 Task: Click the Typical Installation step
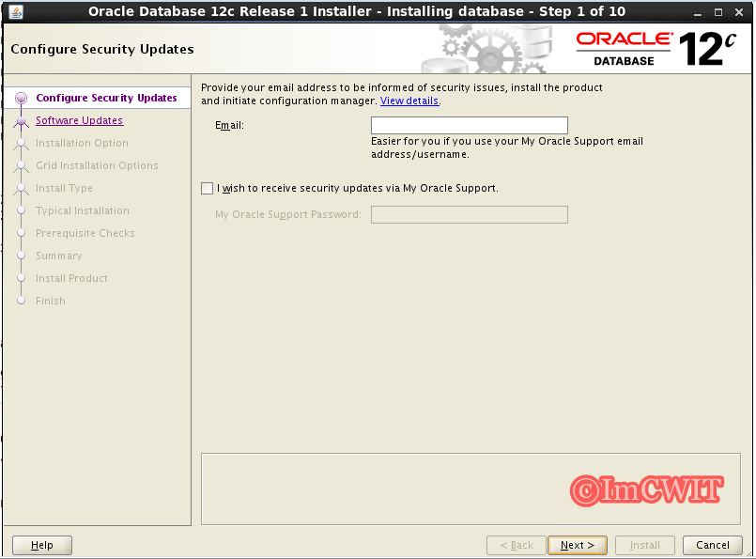83,210
